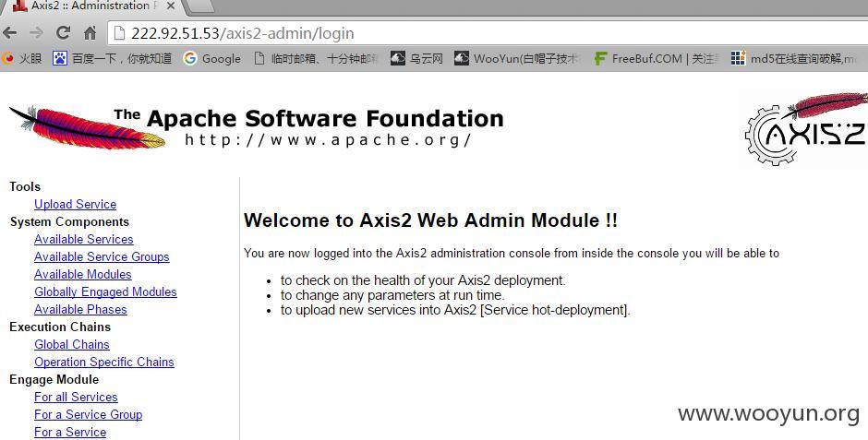Click the Axis2 gear logo

click(806, 129)
